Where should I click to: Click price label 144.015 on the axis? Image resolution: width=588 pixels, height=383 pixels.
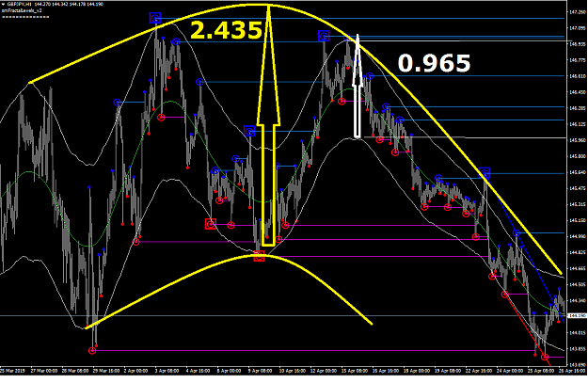coord(578,333)
